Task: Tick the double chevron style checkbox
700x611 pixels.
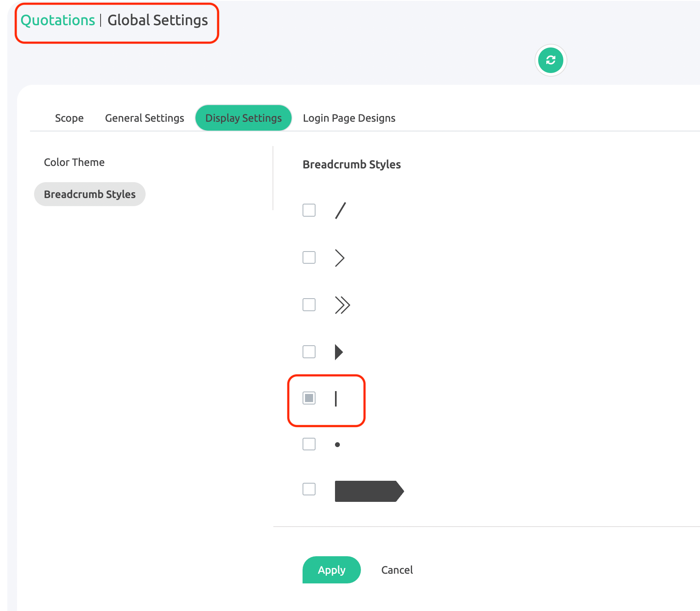Action: tap(309, 305)
